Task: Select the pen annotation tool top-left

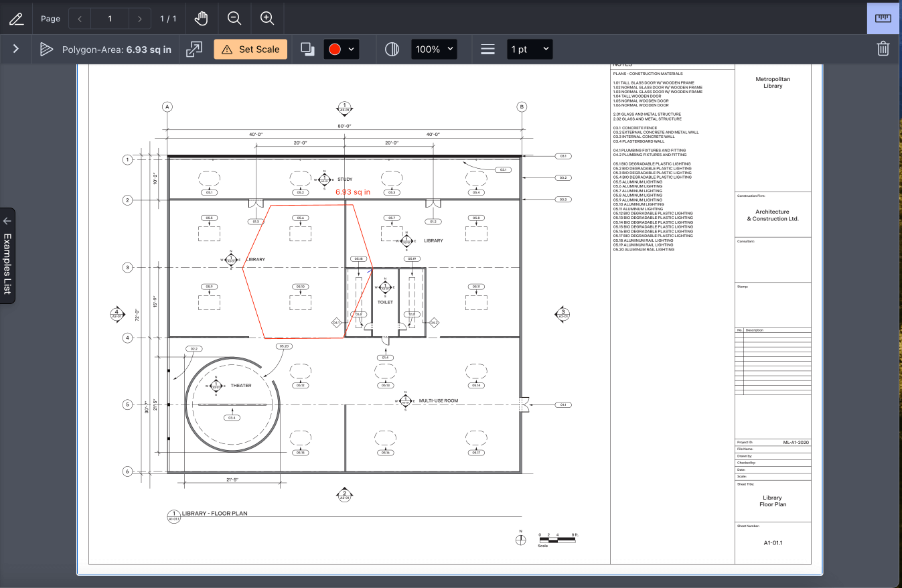Action: [16, 18]
